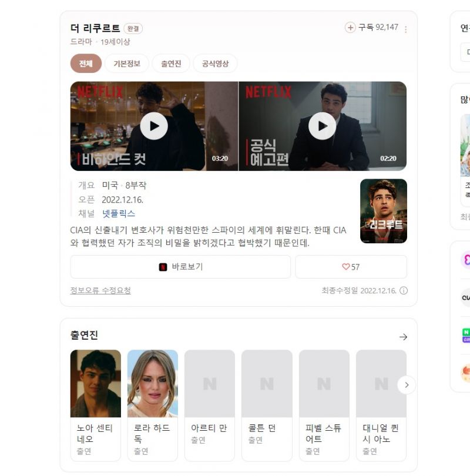The width and height of the screenshot is (470, 476).
Task: Click the next chevron in cast carousel
Action: (407, 385)
